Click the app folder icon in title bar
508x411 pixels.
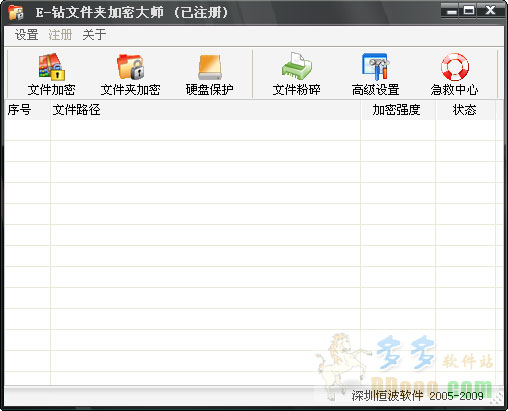pyautogui.click(x=16, y=13)
